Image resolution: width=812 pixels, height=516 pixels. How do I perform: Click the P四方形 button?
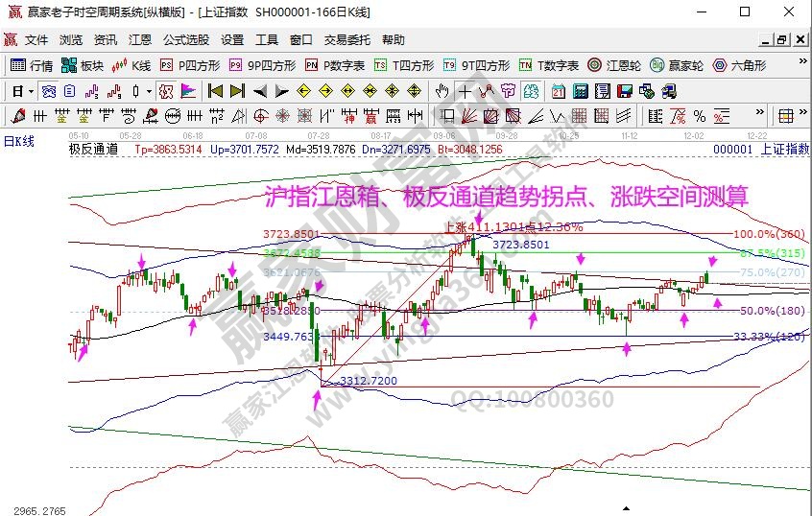click(190, 65)
